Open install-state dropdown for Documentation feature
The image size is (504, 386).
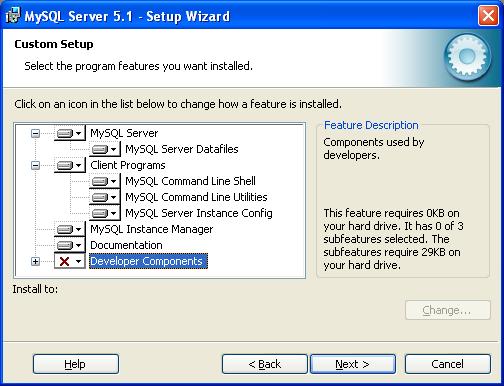click(x=69, y=245)
